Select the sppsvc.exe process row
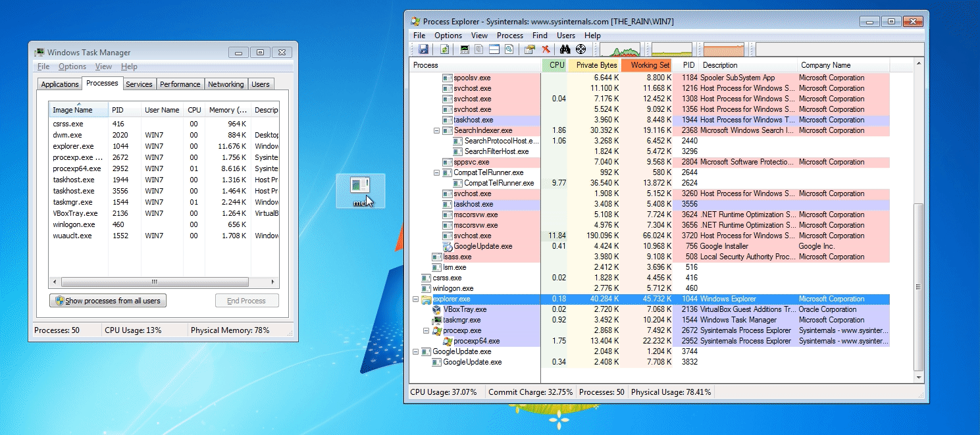This screenshot has height=435, width=980. click(649, 162)
